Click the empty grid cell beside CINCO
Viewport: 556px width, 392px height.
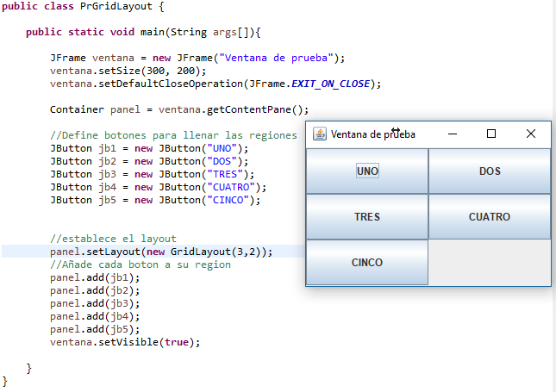490,262
